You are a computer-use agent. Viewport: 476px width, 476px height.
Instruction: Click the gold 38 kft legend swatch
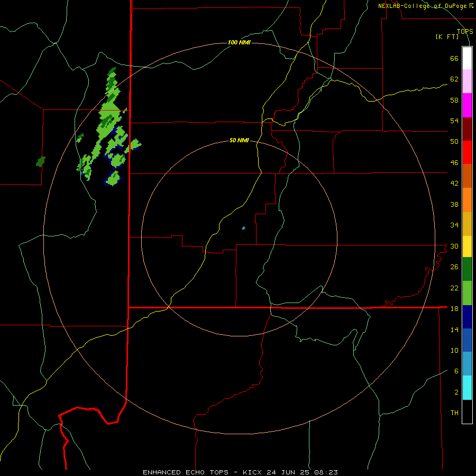click(467, 224)
